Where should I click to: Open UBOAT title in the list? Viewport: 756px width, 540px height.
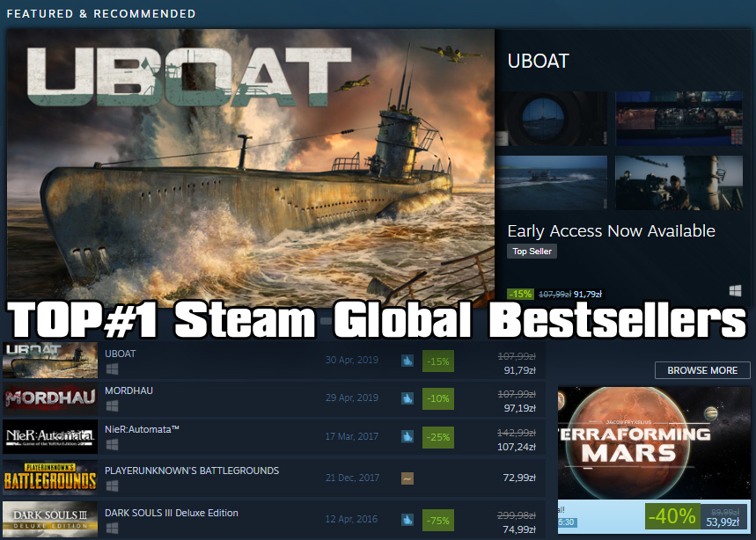click(120, 354)
